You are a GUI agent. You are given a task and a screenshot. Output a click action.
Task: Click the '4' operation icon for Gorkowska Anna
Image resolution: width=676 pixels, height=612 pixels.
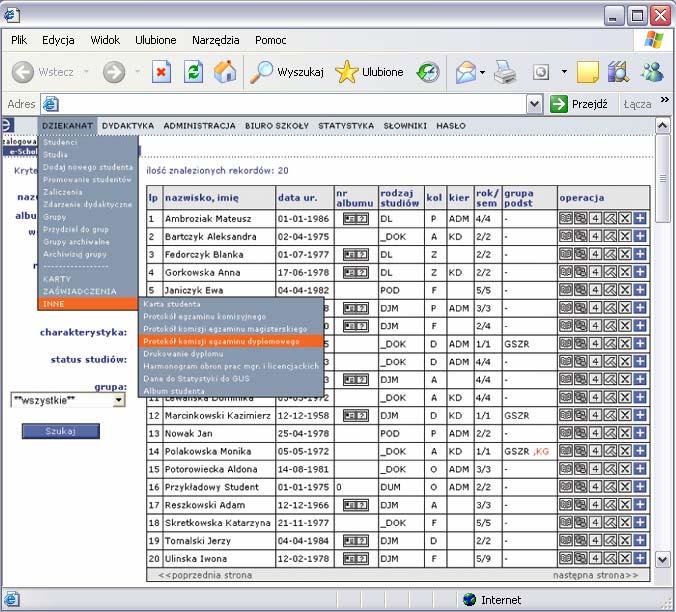click(x=595, y=272)
